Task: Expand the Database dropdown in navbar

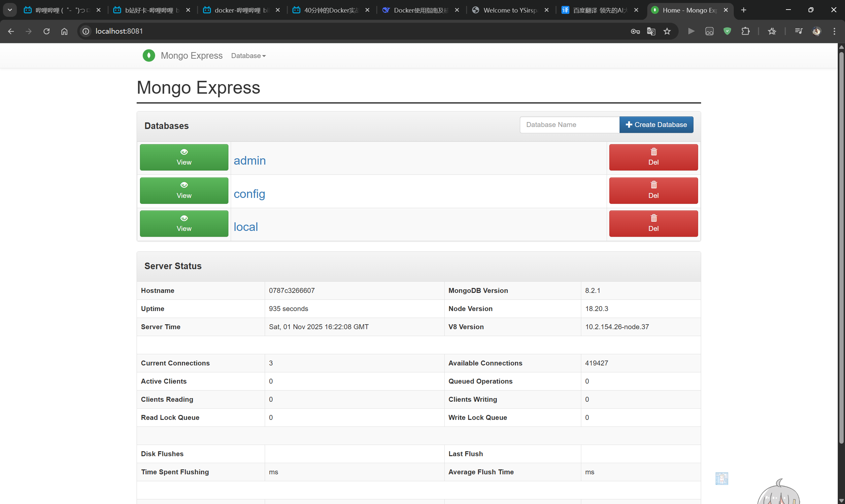Action: (248, 56)
